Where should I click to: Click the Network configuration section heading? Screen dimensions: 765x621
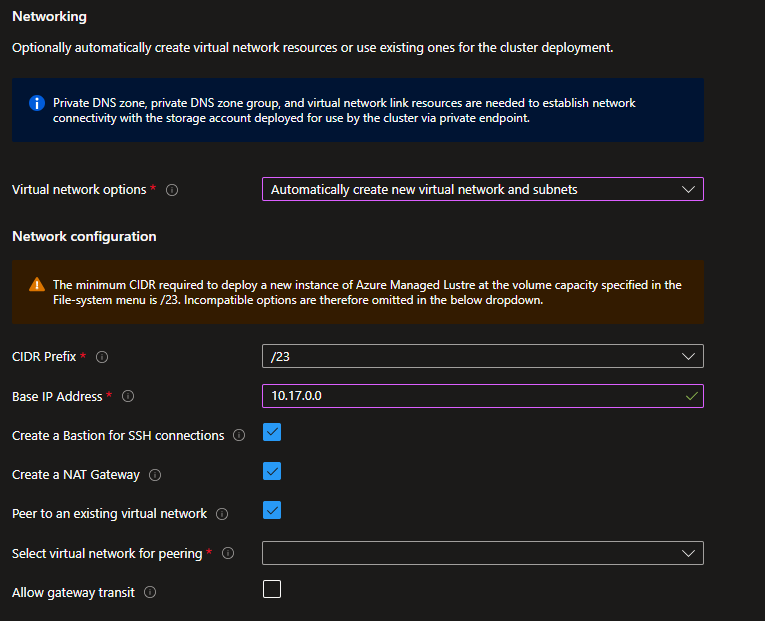(84, 237)
